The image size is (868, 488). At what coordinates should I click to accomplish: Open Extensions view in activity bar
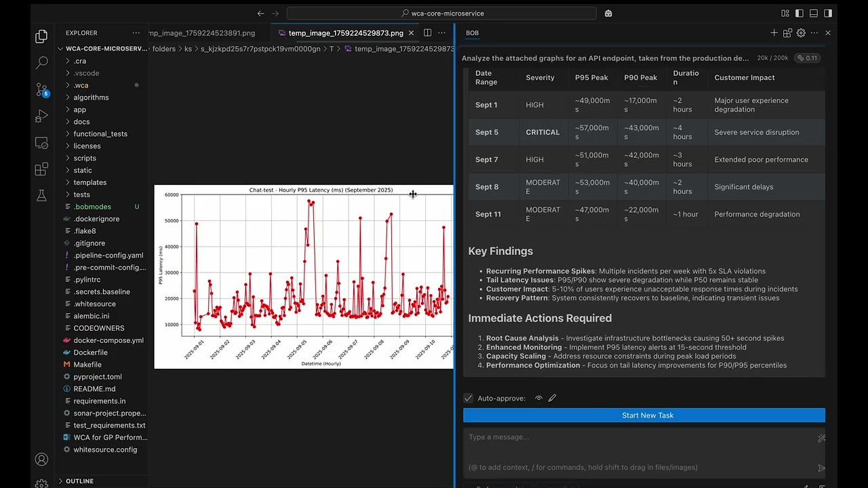[x=41, y=169]
